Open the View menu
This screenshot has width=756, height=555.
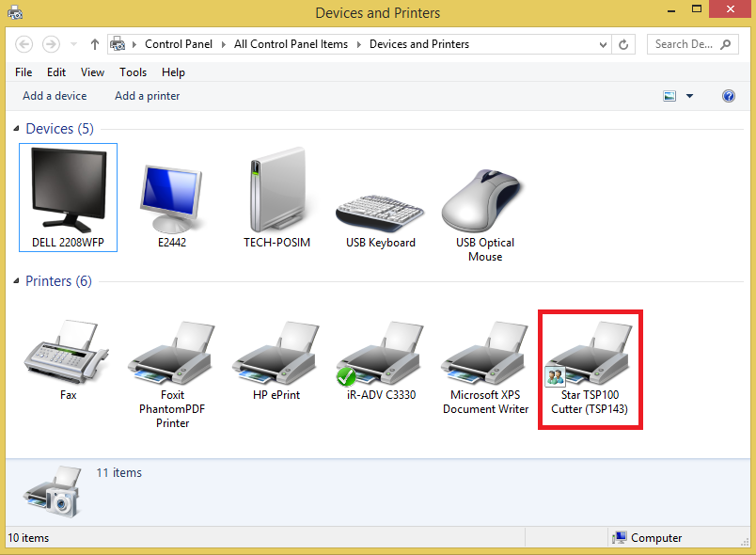point(92,72)
